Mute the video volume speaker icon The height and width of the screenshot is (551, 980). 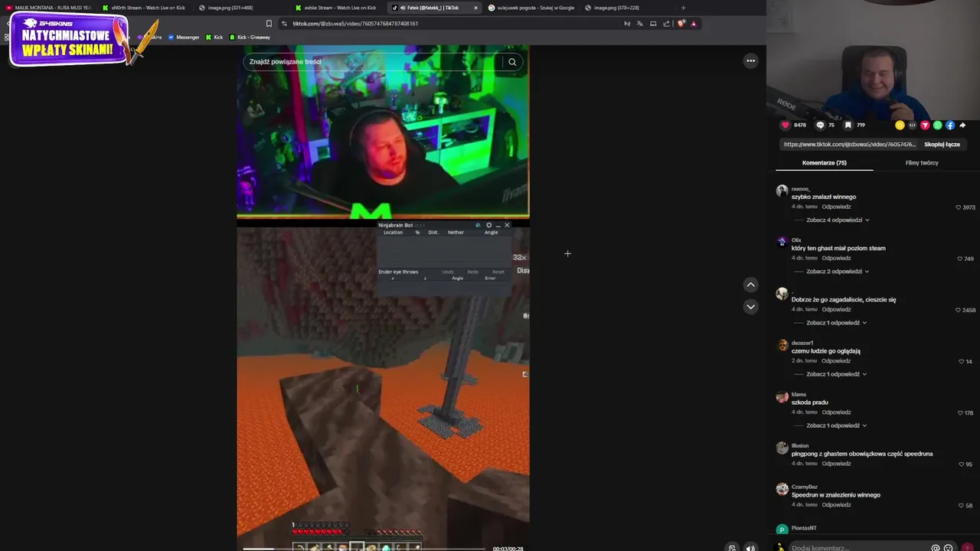pyautogui.click(x=750, y=547)
